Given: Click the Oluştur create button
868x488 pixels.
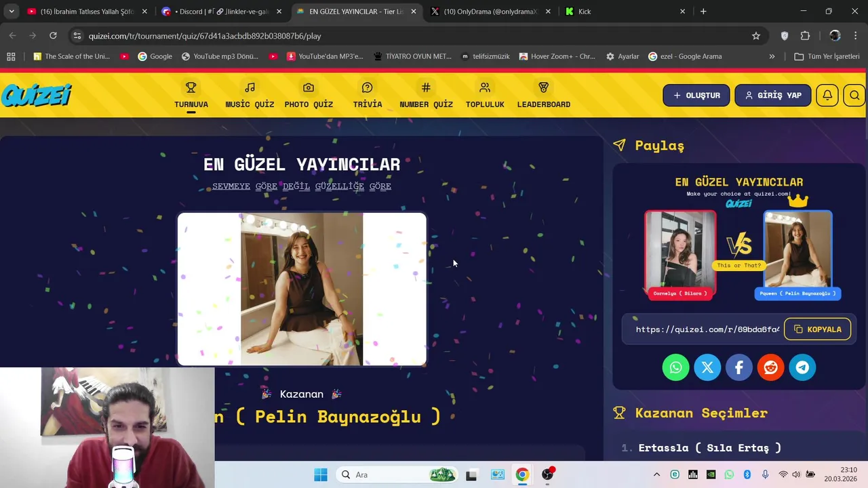Looking at the screenshot, I should pyautogui.click(x=696, y=96).
